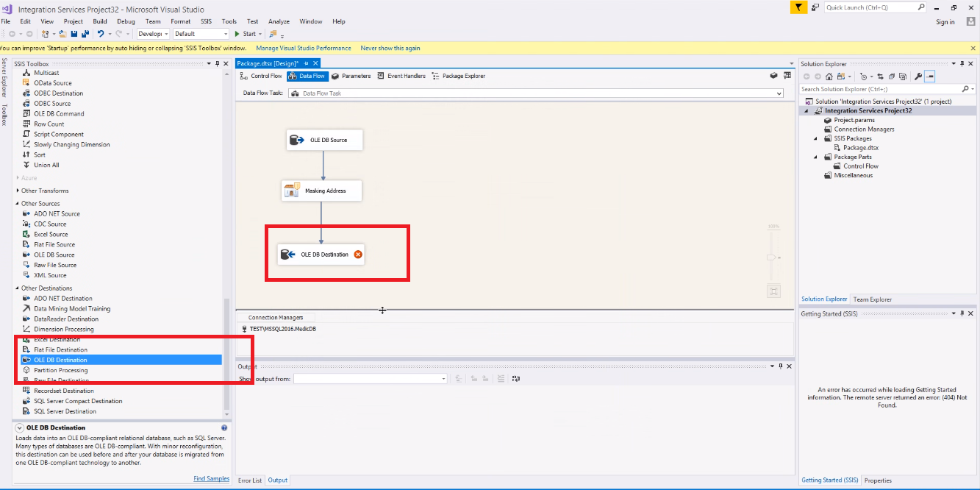Open the SSIS menu

click(207, 21)
